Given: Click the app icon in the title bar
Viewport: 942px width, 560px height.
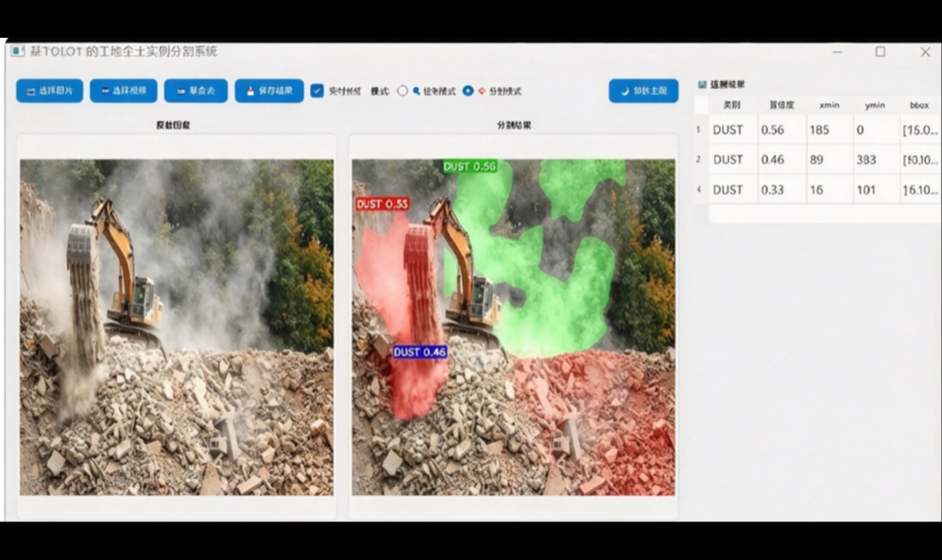Looking at the screenshot, I should (17, 51).
